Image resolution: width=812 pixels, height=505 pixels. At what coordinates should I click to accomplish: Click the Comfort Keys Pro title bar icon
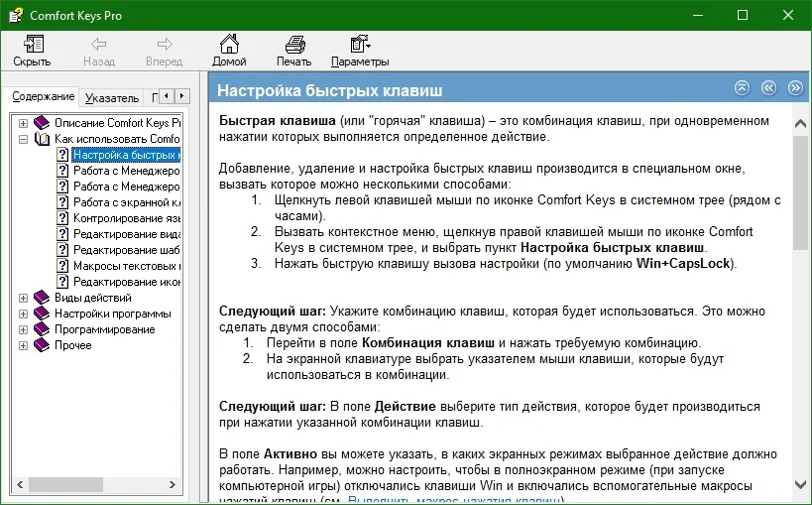click(x=16, y=16)
